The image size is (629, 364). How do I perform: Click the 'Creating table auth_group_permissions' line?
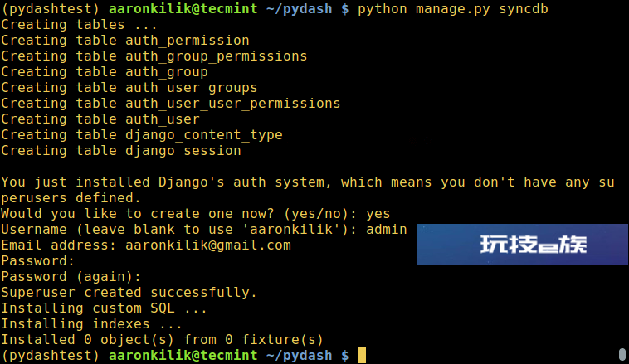pos(154,56)
